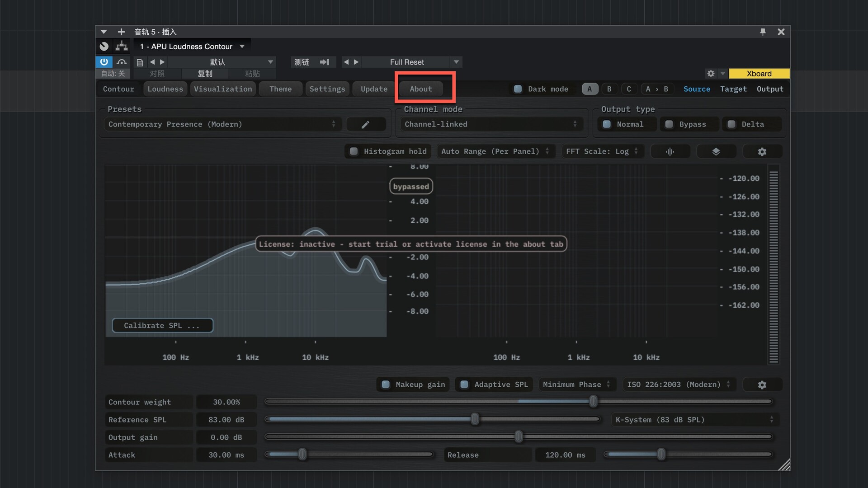This screenshot has height=488, width=868.
Task: Open the contour gear settings beside ISO dropdown
Action: [x=762, y=385]
